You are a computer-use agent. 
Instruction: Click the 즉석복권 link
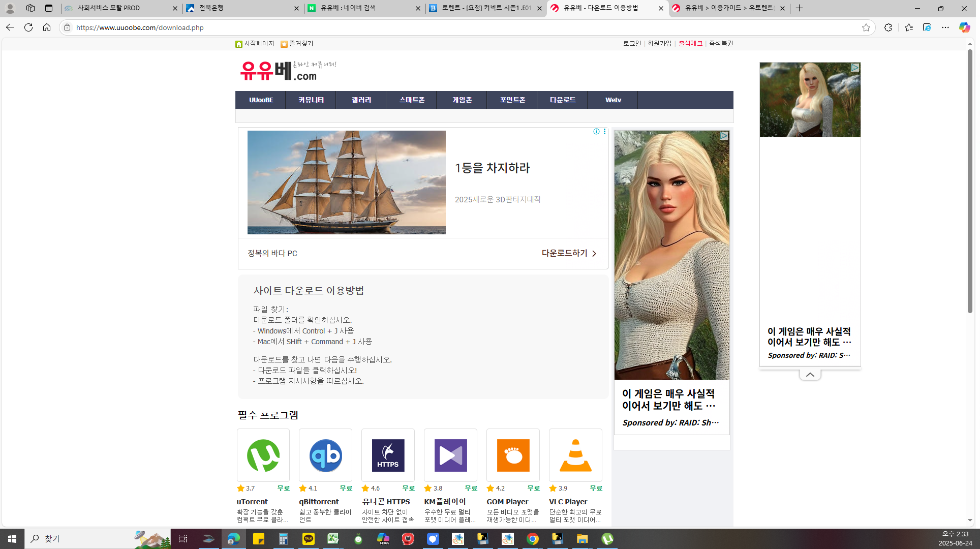[721, 44]
